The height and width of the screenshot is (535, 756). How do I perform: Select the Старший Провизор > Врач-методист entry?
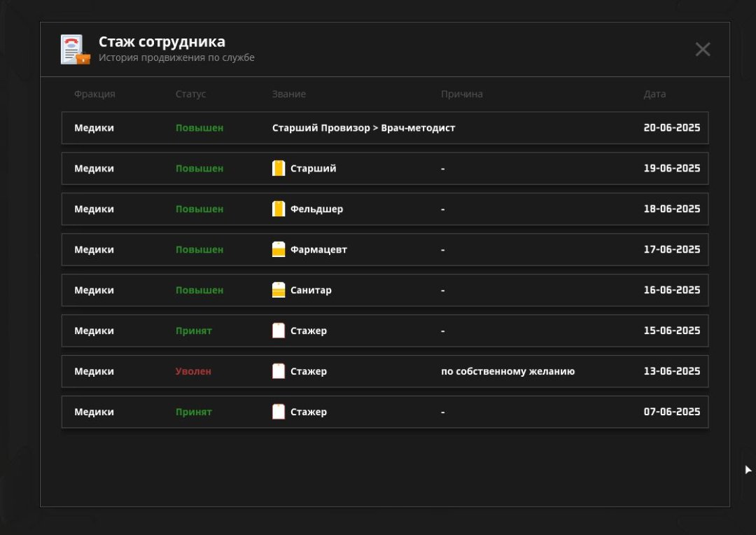[363, 128]
